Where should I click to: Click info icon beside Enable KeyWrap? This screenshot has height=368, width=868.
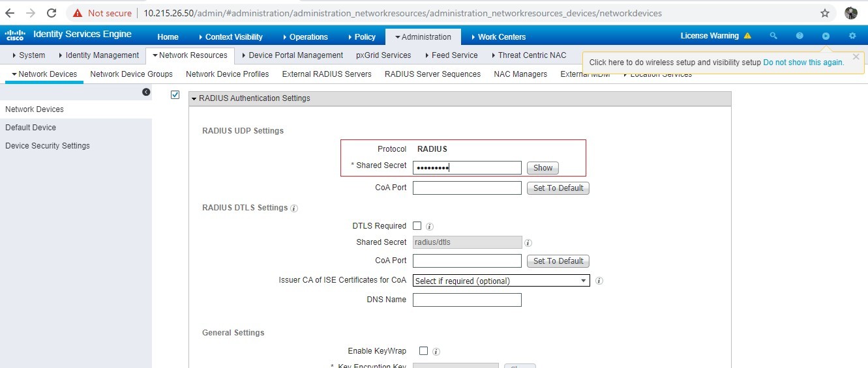[436, 352]
